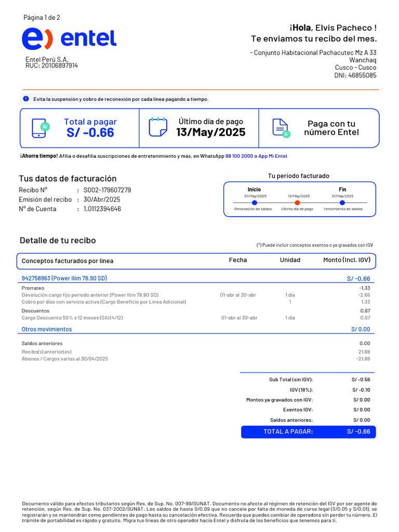The height and width of the screenshot is (532, 399).
Task: Click the Exentos IGV label
Action: 298,409
